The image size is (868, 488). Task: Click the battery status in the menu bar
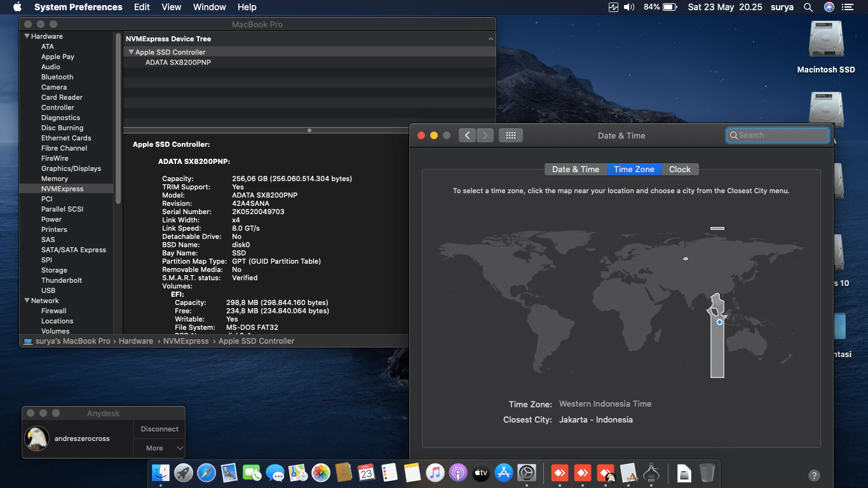pyautogui.click(x=660, y=7)
